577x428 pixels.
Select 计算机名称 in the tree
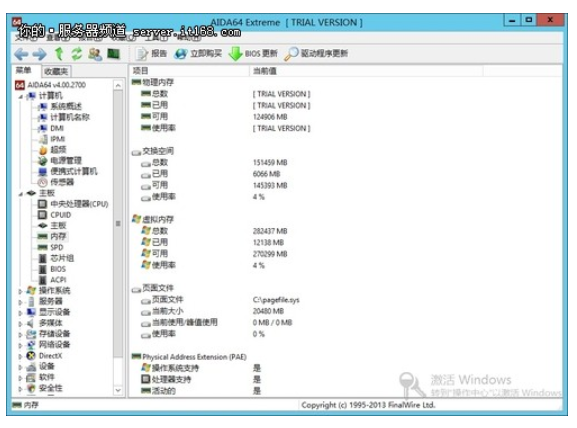(64, 117)
